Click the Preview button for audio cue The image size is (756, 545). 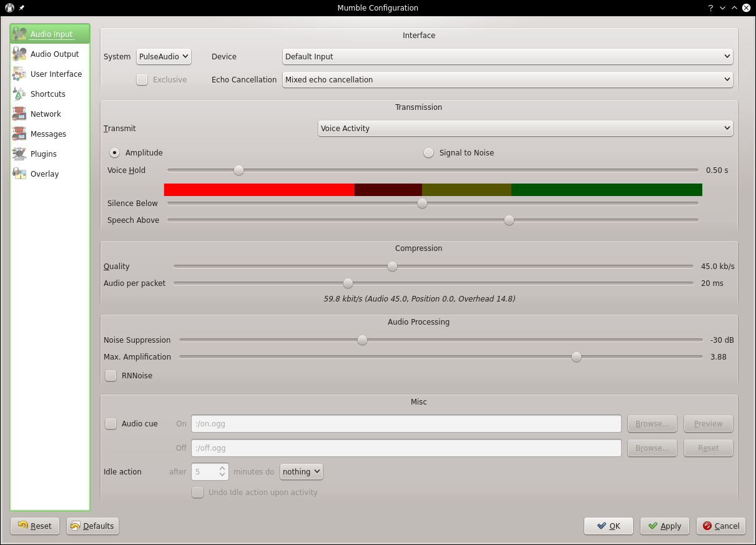coord(709,424)
